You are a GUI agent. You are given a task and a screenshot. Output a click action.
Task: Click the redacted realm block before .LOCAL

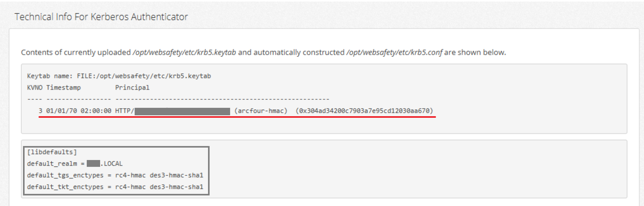93,164
